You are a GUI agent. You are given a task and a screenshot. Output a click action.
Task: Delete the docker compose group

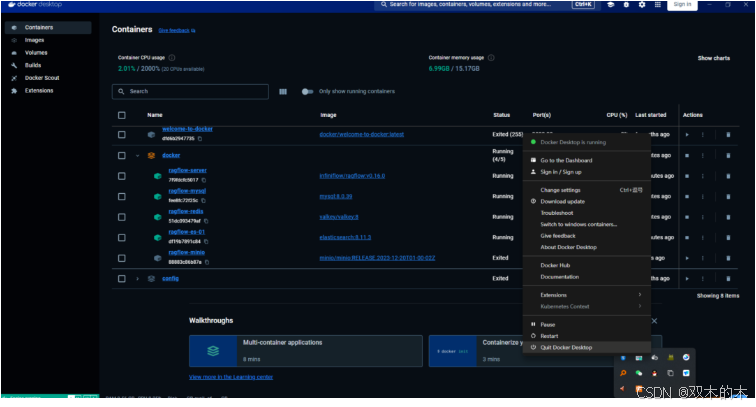coord(728,155)
